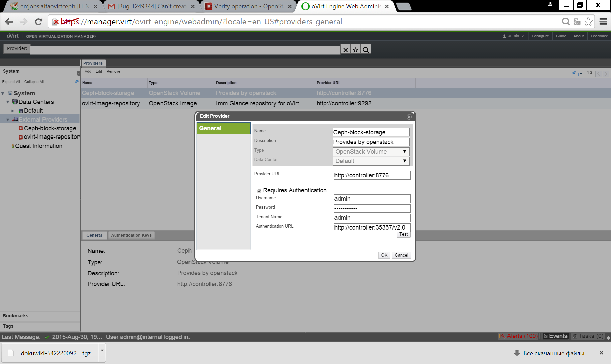The height and width of the screenshot is (364, 611).
Task: Collapse the Data Centers node
Action: click(8, 102)
